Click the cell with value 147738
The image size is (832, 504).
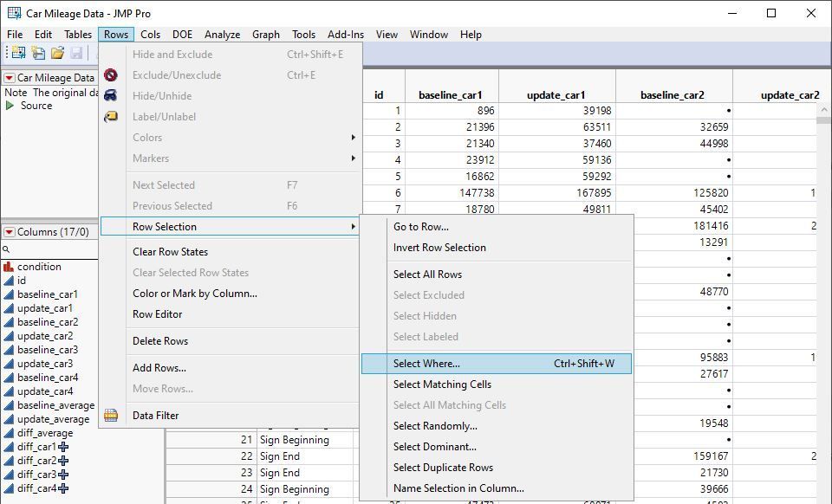[452, 193]
